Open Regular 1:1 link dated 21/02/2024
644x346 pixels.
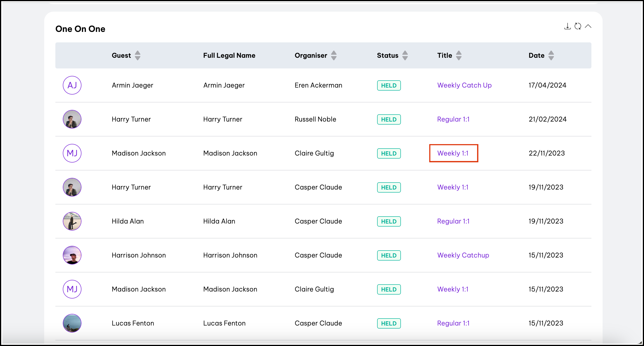click(x=453, y=119)
